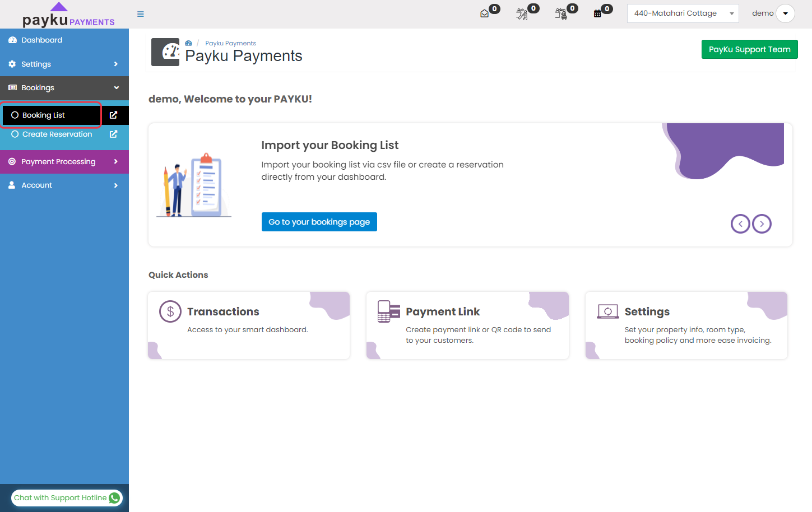
Task: Open the envelope messages notification icon
Action: tap(485, 13)
